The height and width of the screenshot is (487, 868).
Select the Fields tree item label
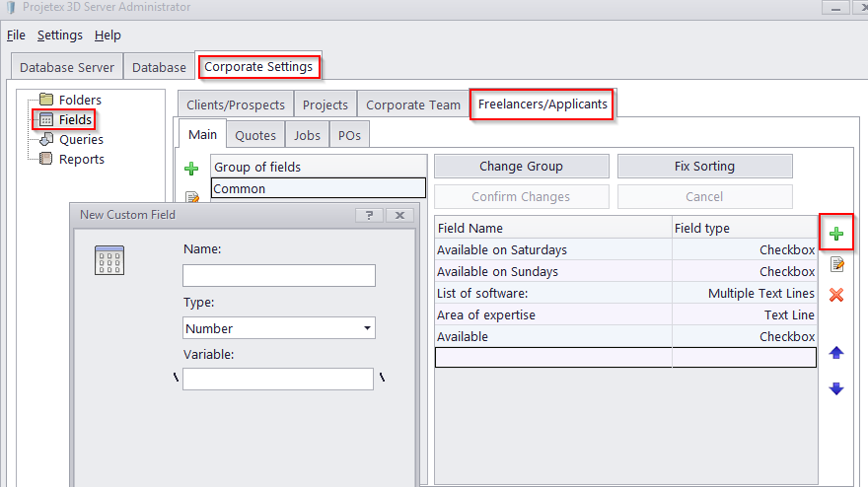[75, 119]
